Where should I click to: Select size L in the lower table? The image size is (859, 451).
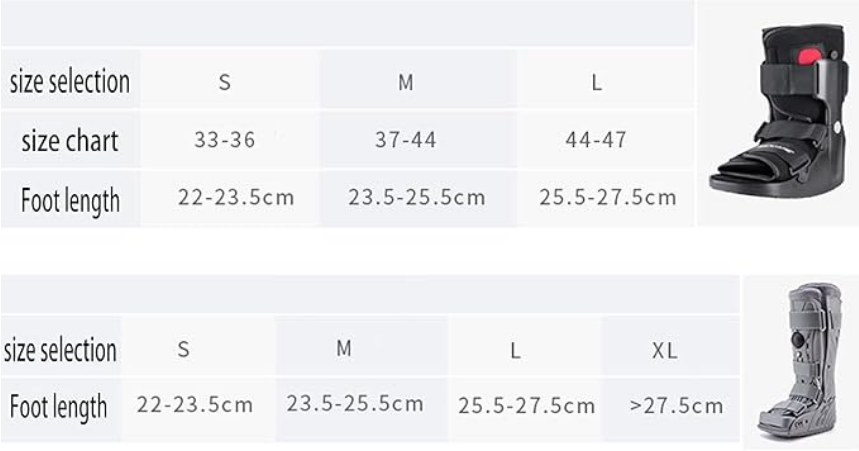pos(515,350)
